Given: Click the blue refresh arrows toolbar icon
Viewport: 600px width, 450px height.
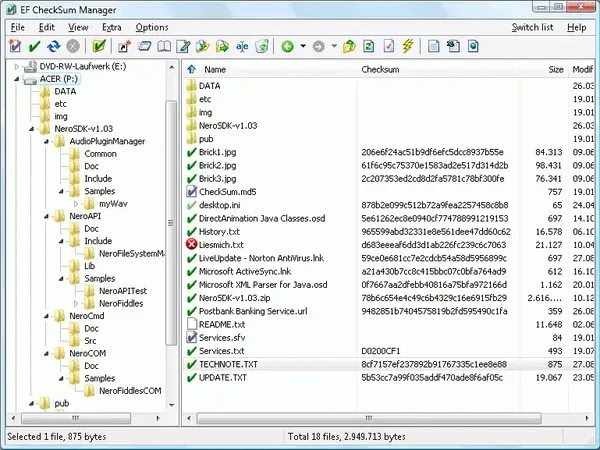Looking at the screenshot, I should coord(54,47).
